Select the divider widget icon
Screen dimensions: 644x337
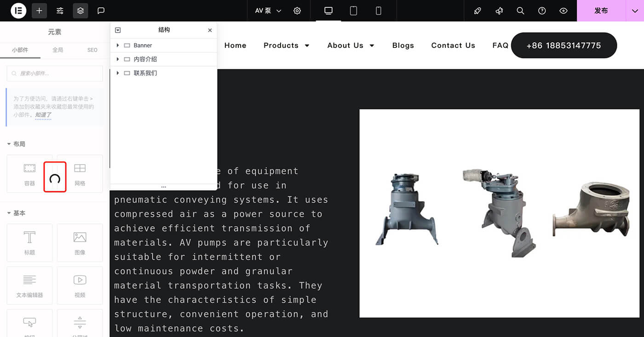(80, 323)
